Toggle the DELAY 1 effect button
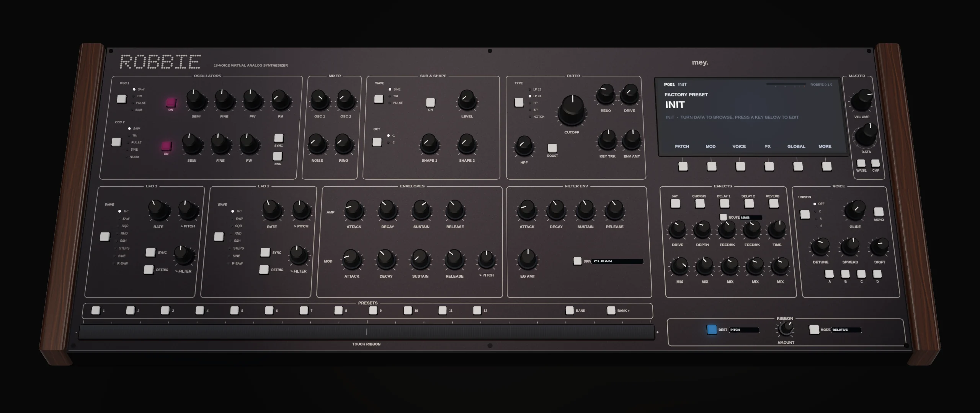 click(724, 203)
